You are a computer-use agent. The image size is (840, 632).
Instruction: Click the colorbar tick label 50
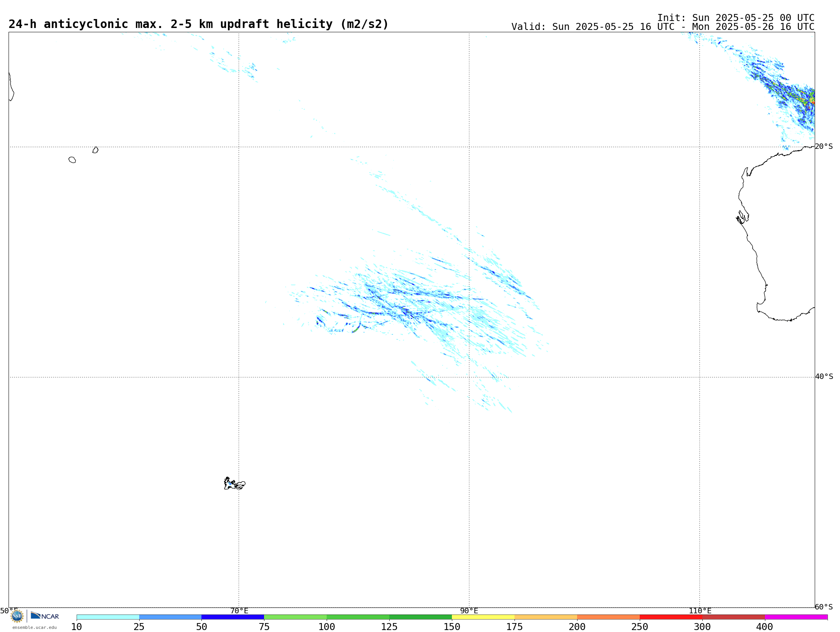click(201, 627)
